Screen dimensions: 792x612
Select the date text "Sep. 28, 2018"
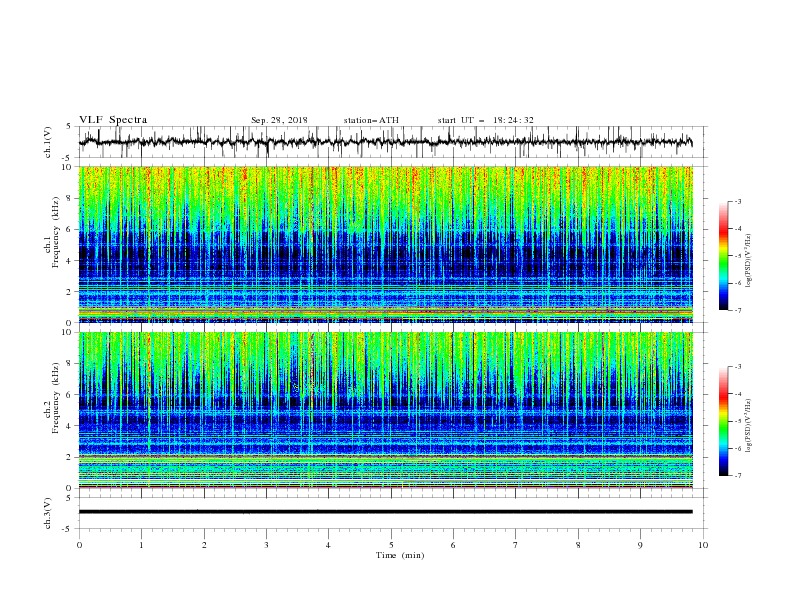point(279,120)
